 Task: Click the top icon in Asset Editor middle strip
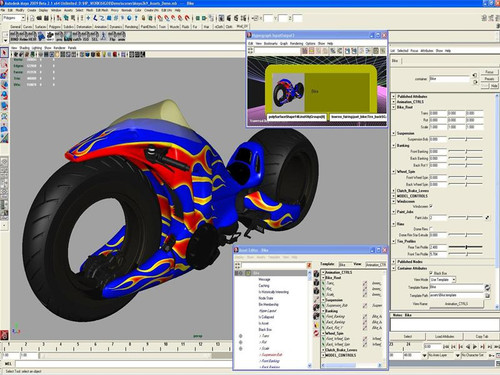point(316,274)
